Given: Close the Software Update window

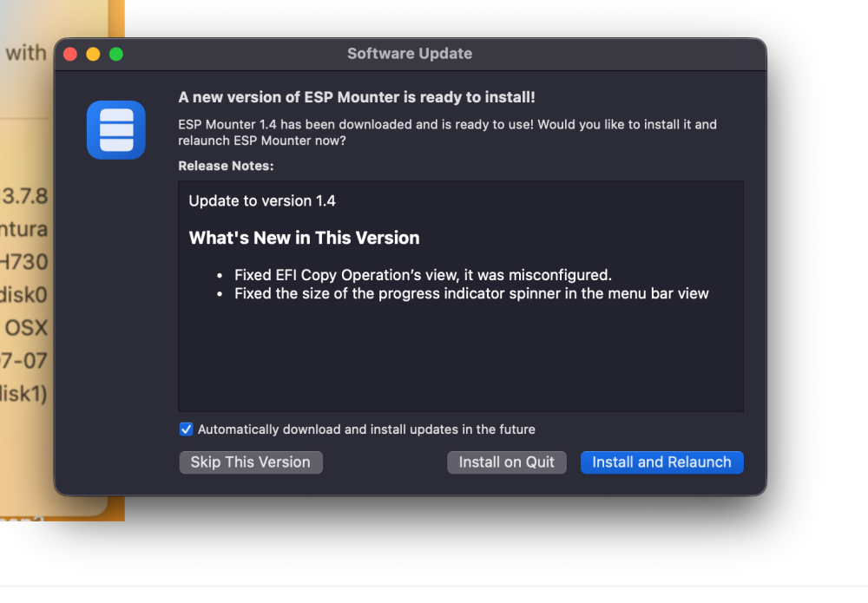Looking at the screenshot, I should 70,54.
